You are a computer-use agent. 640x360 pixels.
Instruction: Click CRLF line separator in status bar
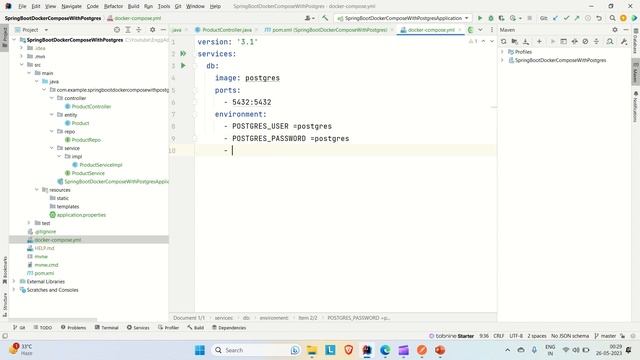pyautogui.click(x=498, y=336)
